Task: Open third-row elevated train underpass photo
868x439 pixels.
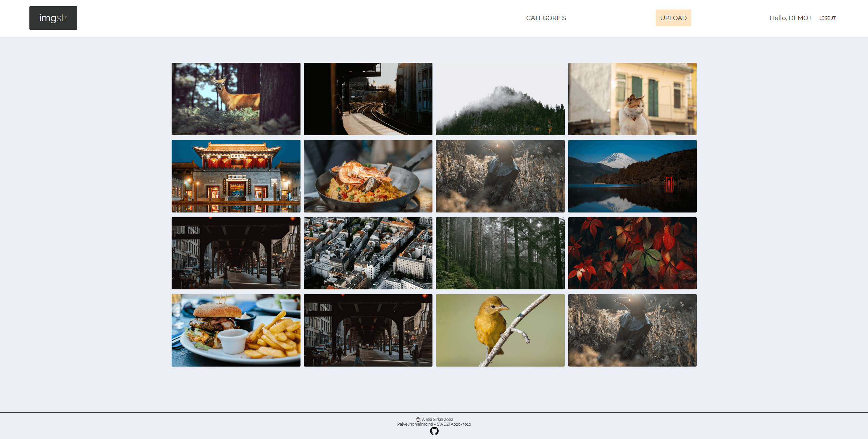Action: coord(236,253)
